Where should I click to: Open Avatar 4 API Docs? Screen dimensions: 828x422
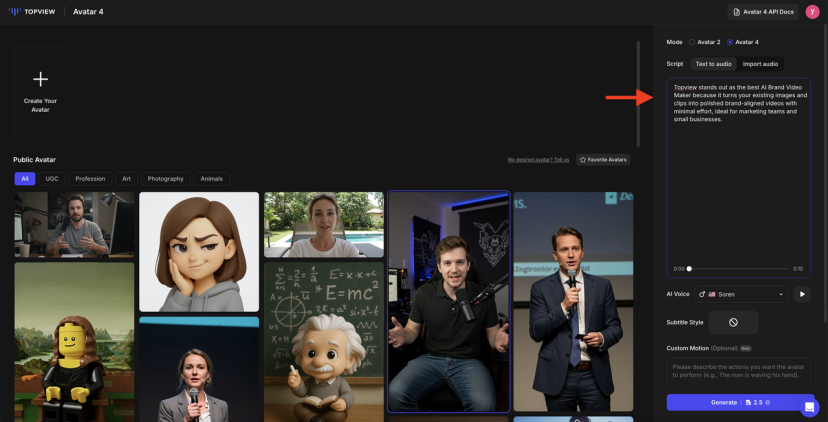pos(764,12)
